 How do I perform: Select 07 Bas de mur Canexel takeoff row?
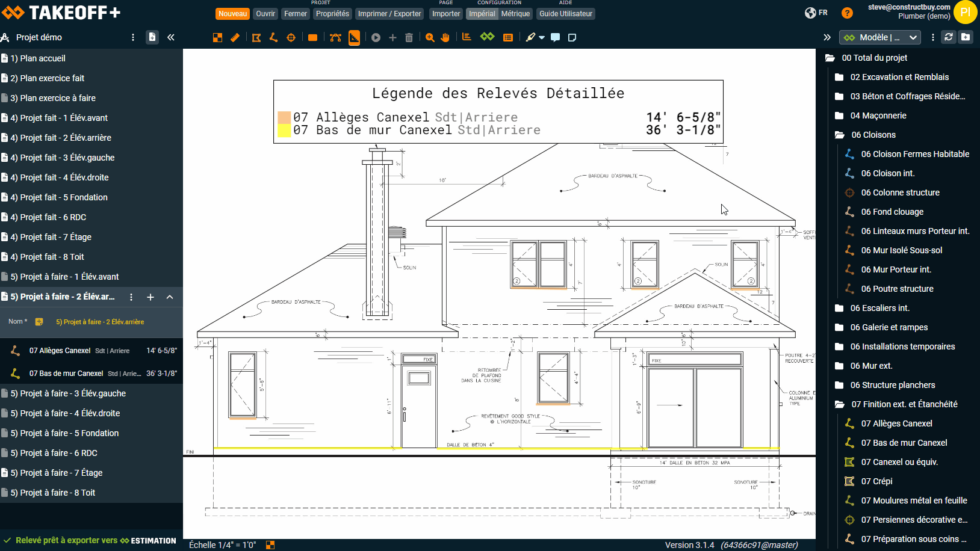(91, 374)
